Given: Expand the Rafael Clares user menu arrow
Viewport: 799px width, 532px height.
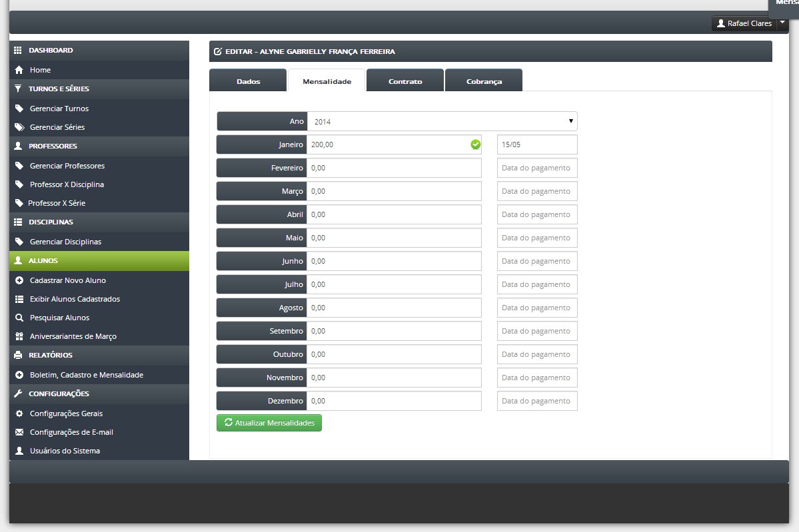Looking at the screenshot, I should (x=782, y=23).
